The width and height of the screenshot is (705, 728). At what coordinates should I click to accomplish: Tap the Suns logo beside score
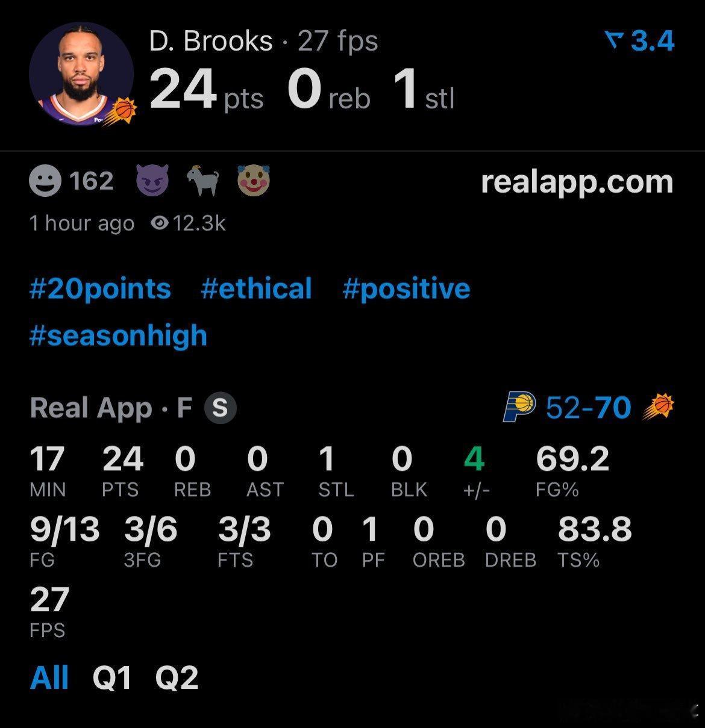pos(658,406)
